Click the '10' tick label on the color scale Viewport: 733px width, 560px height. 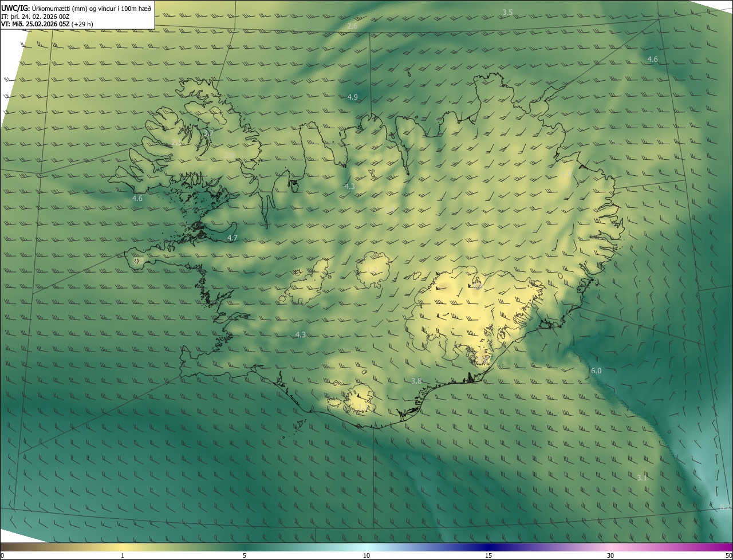click(x=366, y=555)
